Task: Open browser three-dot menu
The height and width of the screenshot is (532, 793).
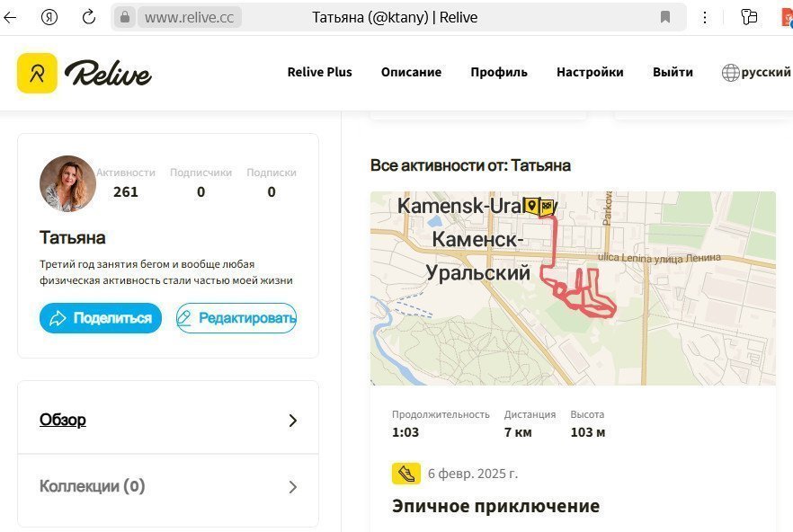Action: click(705, 17)
